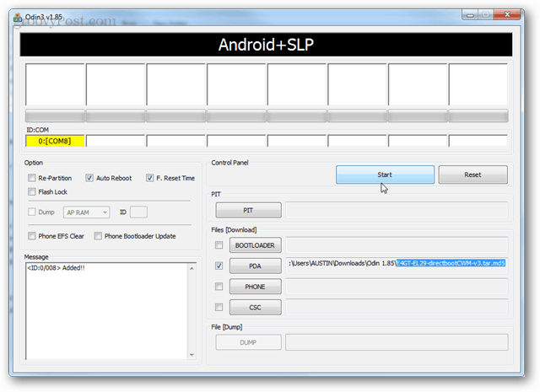This screenshot has width=540, height=392.
Task: Browse for a CSC file
Action: [255, 308]
